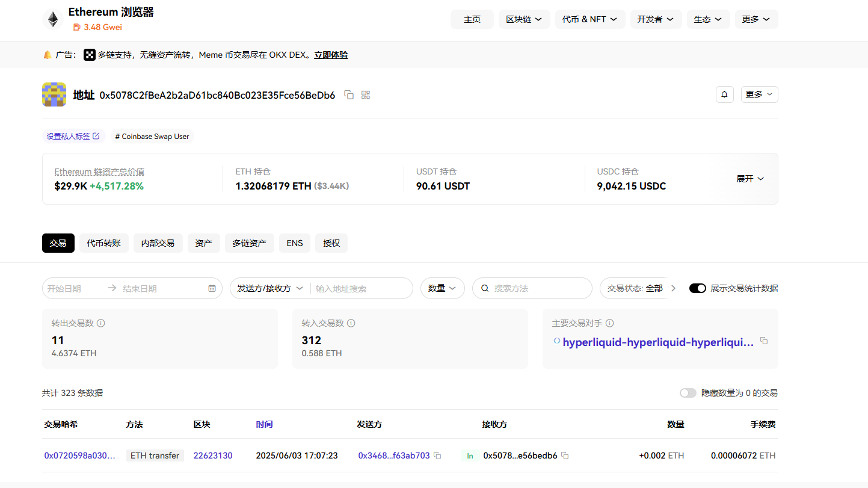Show the QR code for the address
868x488 pixels.
[366, 94]
